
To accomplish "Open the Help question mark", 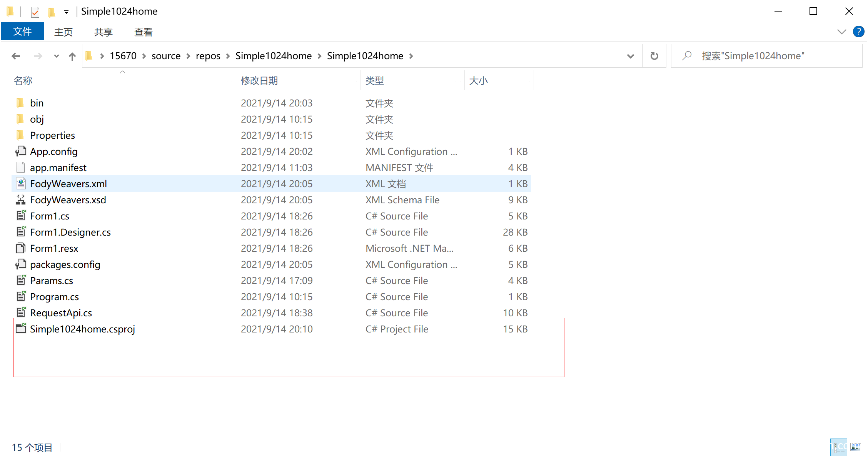I will [858, 32].
